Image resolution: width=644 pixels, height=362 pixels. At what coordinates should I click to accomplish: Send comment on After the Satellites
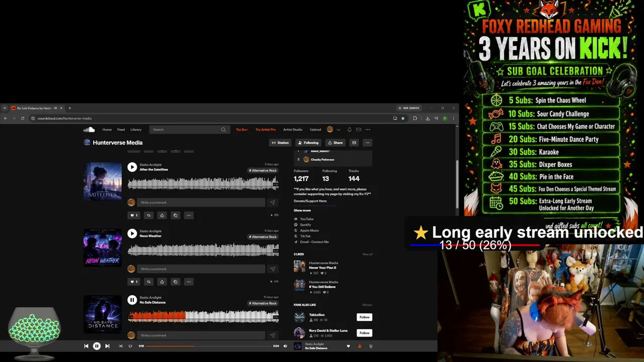click(x=273, y=203)
